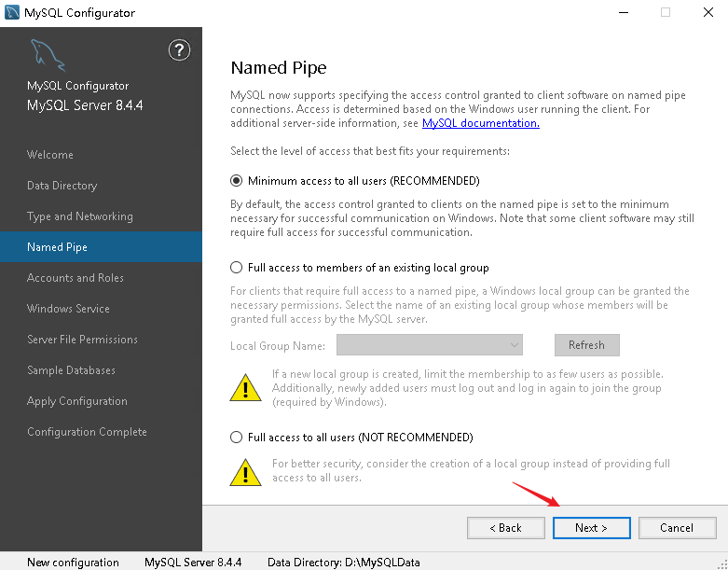728x570 pixels.
Task: Select Minimum access to all users option
Action: tap(355, 181)
